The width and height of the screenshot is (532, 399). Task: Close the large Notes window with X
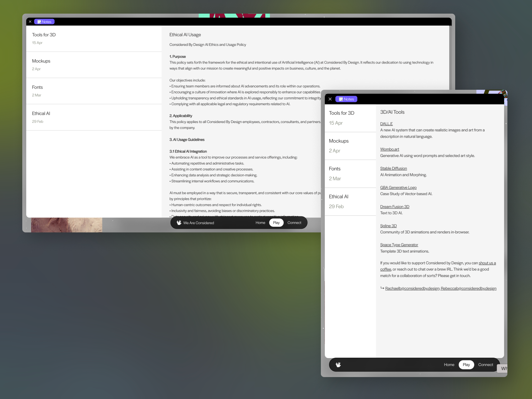[x=30, y=22]
